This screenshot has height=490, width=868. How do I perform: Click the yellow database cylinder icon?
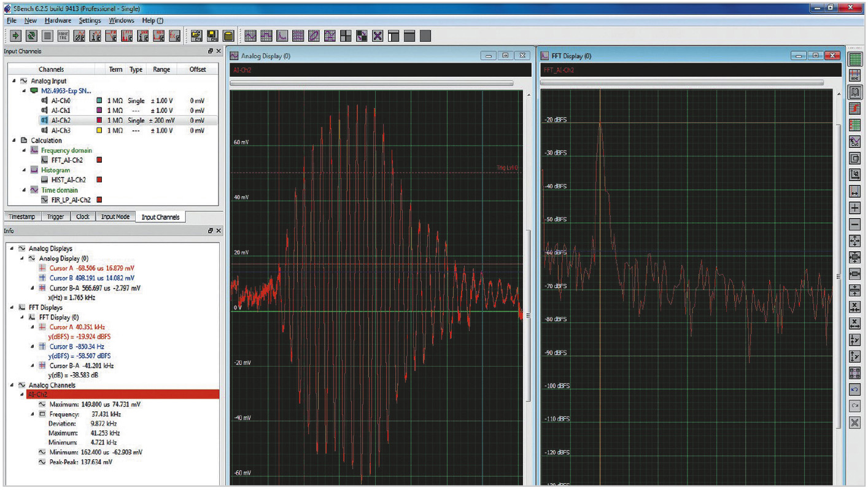(x=228, y=36)
